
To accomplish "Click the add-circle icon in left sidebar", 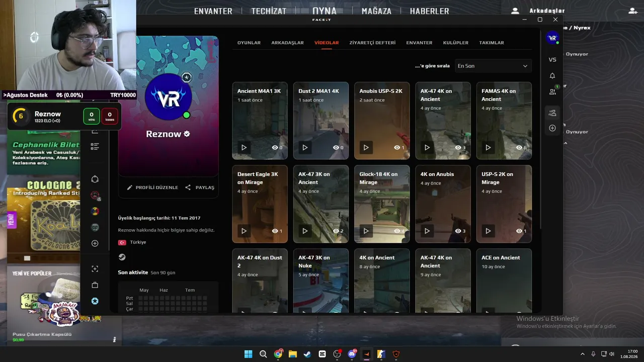I will (x=95, y=243).
